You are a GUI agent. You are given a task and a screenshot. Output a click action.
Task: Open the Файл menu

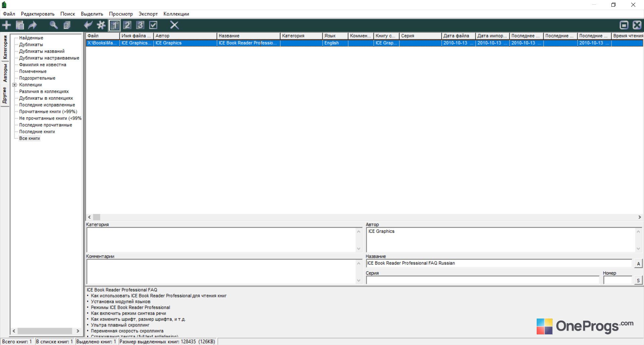(9, 14)
